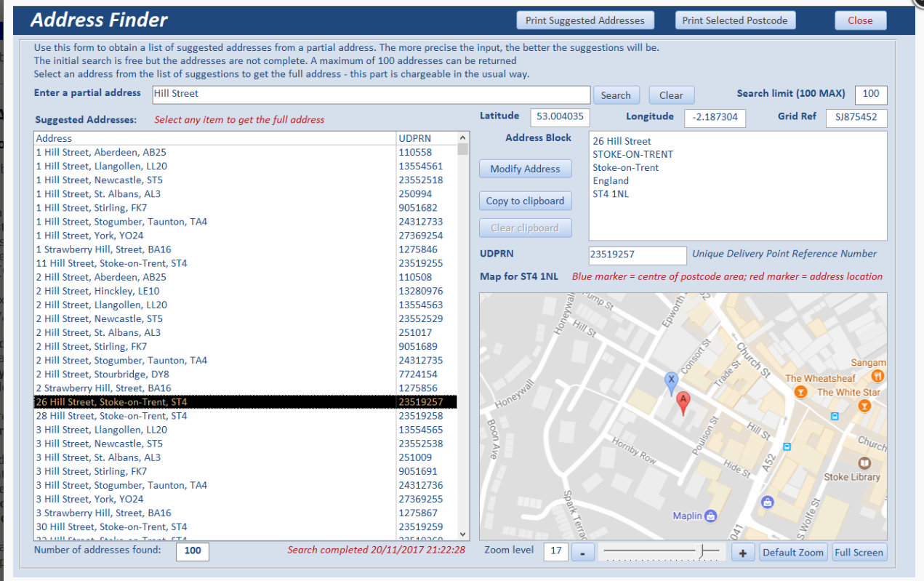The height and width of the screenshot is (581, 924).
Task: Select highlighted 26 Hill Street, Stoke-on-Trent row
Action: click(x=245, y=401)
